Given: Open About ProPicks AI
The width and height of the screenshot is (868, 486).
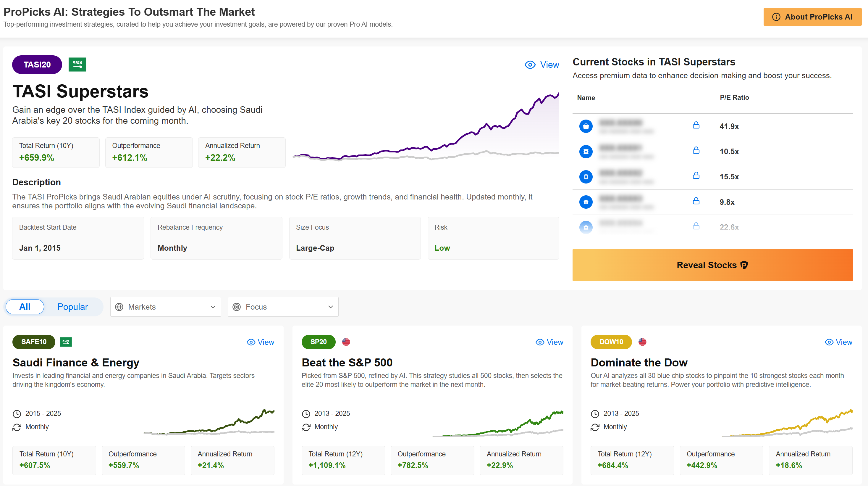Looking at the screenshot, I should tap(812, 17).
